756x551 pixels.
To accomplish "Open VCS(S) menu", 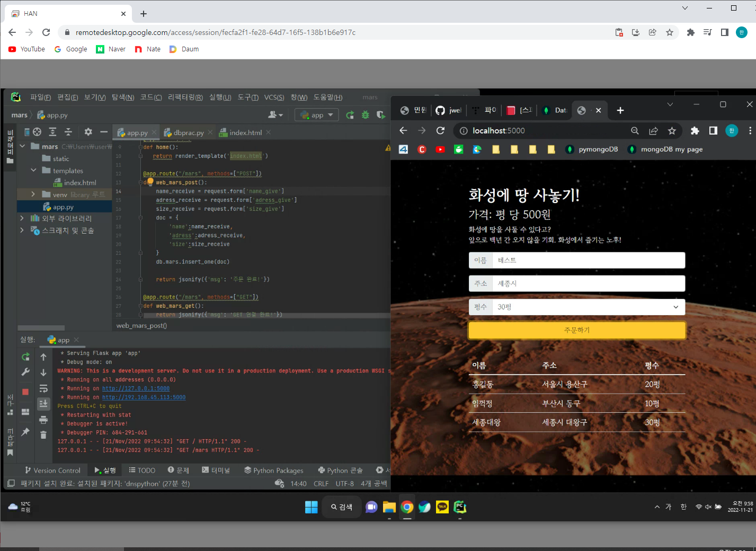I will pos(274,97).
